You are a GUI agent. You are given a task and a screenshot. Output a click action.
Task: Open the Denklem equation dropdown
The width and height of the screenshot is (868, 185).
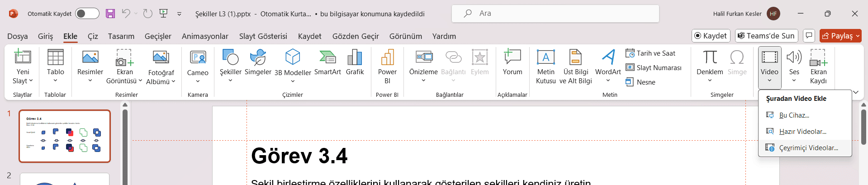point(710,66)
